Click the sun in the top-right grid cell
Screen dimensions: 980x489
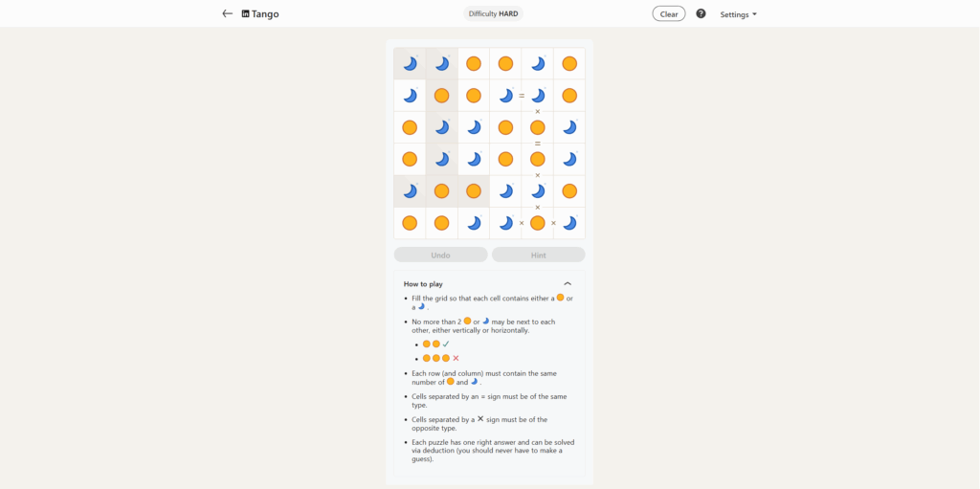pyautogui.click(x=569, y=63)
